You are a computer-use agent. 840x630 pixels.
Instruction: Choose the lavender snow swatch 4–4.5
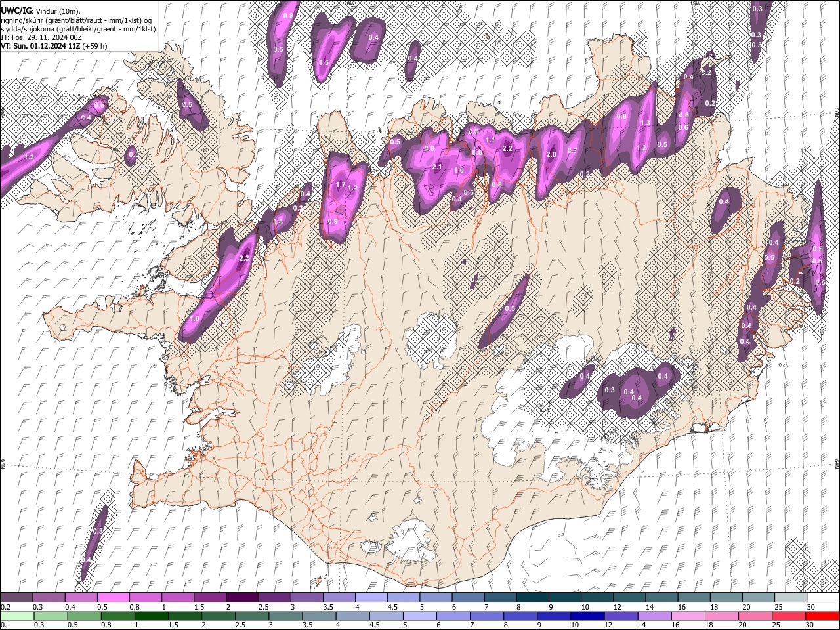tap(371, 598)
